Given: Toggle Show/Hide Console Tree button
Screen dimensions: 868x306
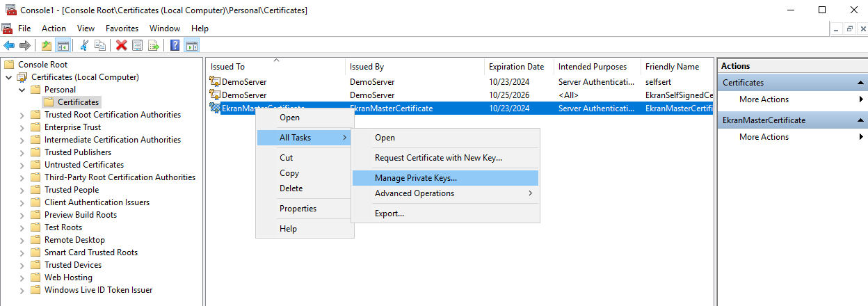Looking at the screenshot, I should pyautogui.click(x=63, y=46).
